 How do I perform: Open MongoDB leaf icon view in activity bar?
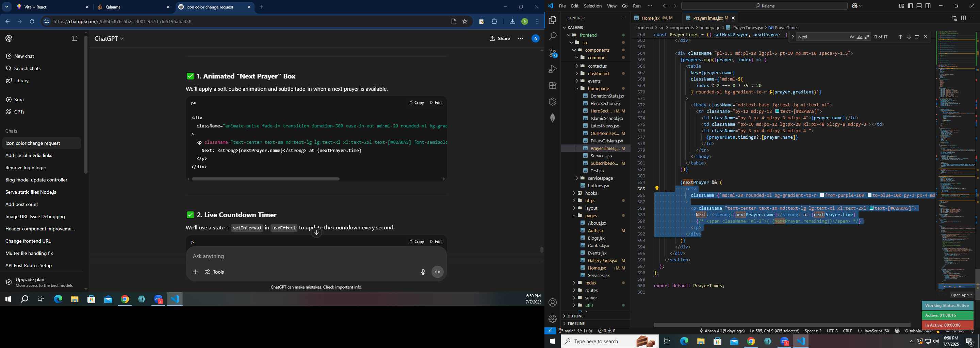[x=552, y=118]
